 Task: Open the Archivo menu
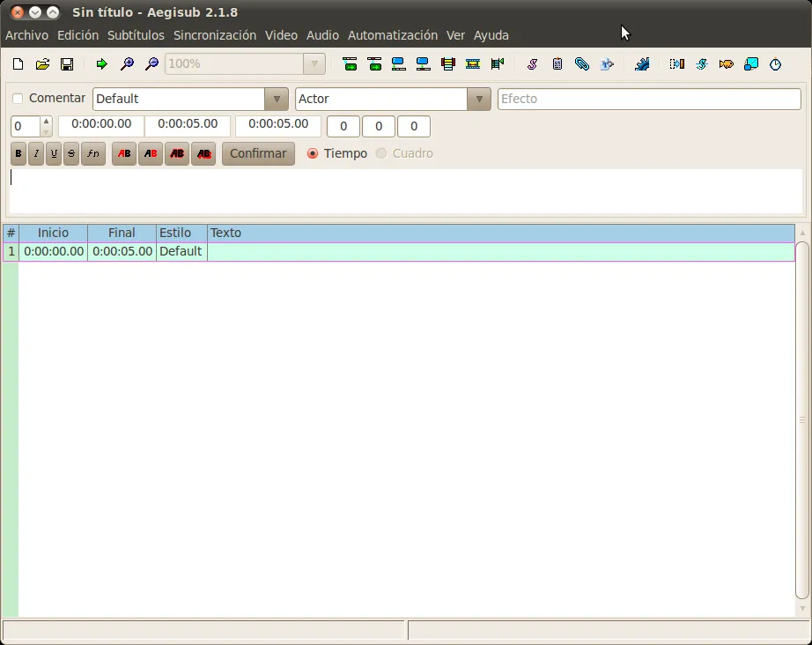pos(27,35)
